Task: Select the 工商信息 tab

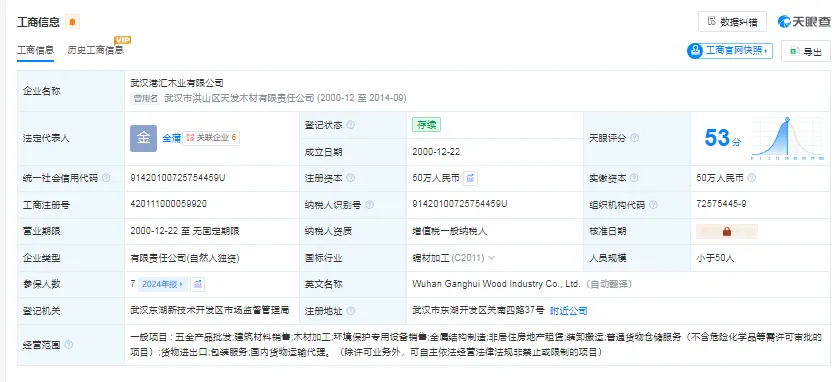Action: (35, 50)
